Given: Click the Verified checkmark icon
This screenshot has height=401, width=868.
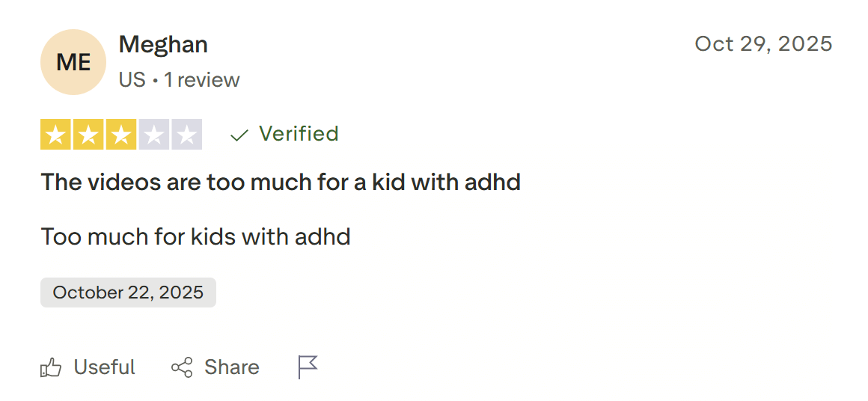Looking at the screenshot, I should pyautogui.click(x=239, y=135).
